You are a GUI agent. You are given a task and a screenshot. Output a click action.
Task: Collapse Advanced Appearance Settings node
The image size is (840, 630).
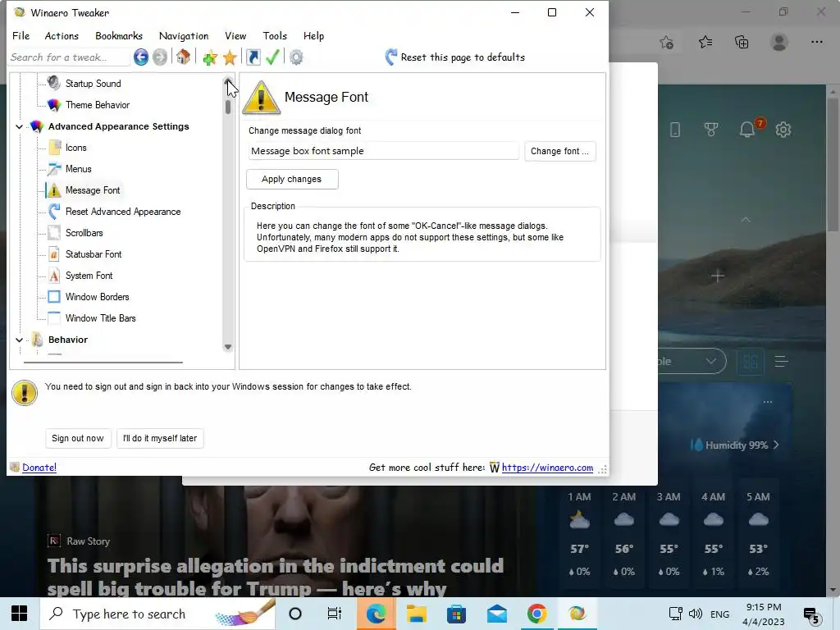(20, 126)
